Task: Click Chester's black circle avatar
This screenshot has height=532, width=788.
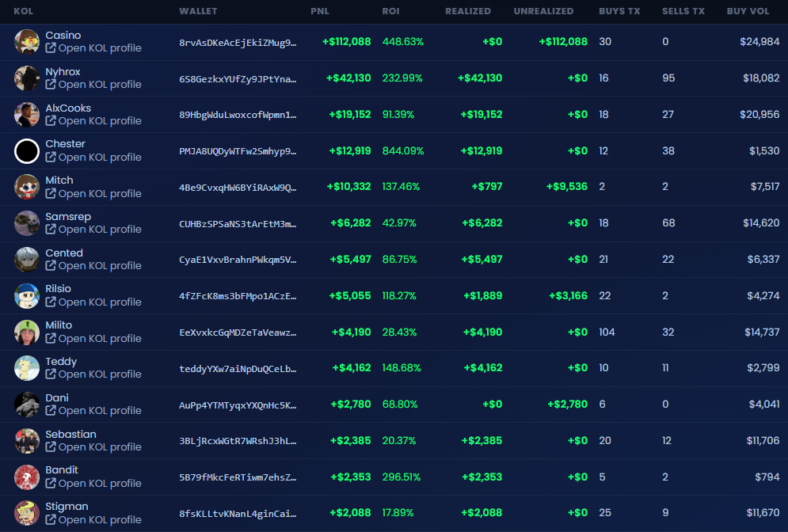Action: pos(27,150)
